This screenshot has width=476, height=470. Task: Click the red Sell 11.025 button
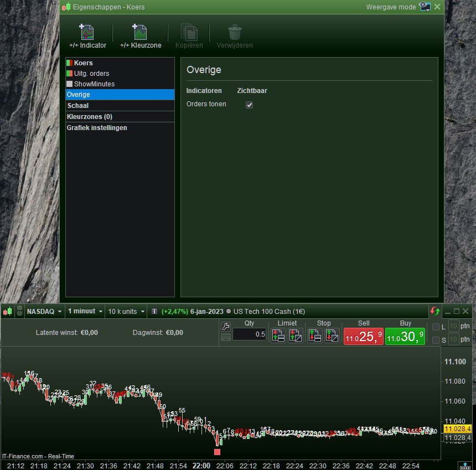364,337
